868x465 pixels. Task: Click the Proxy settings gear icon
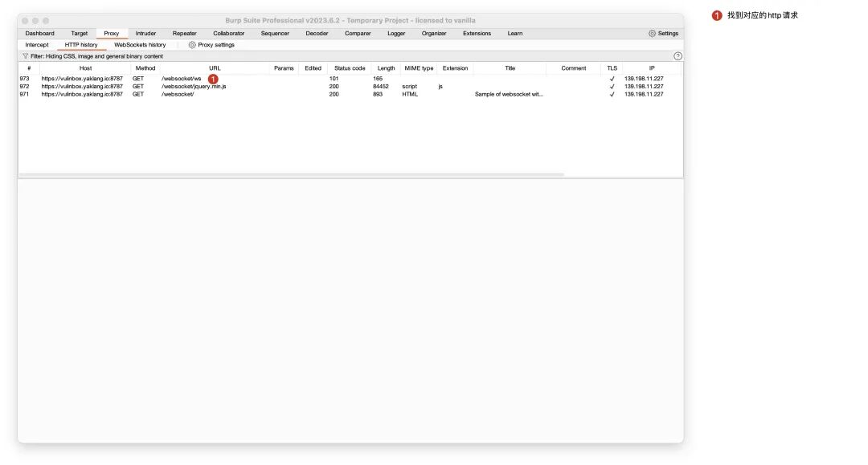click(192, 45)
